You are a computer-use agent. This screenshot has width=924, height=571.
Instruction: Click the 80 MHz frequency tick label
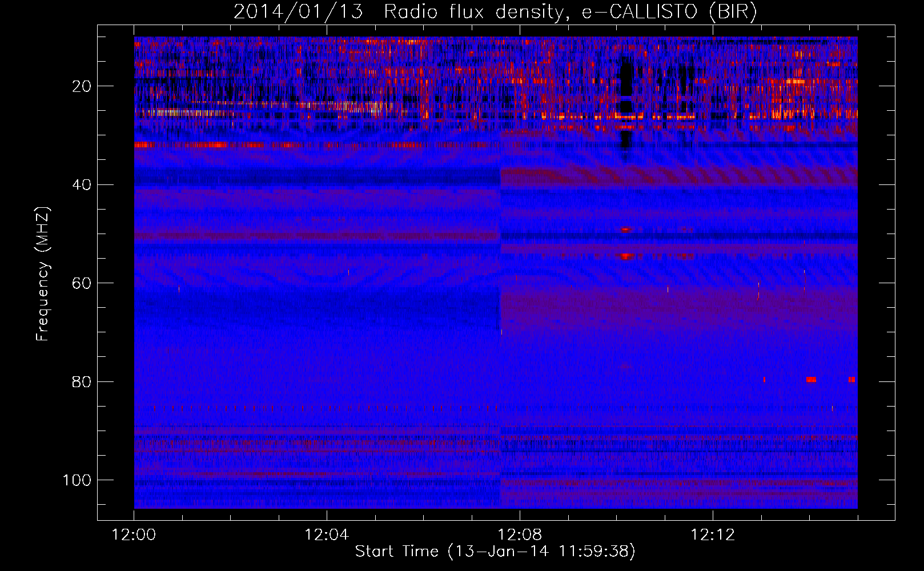point(82,381)
